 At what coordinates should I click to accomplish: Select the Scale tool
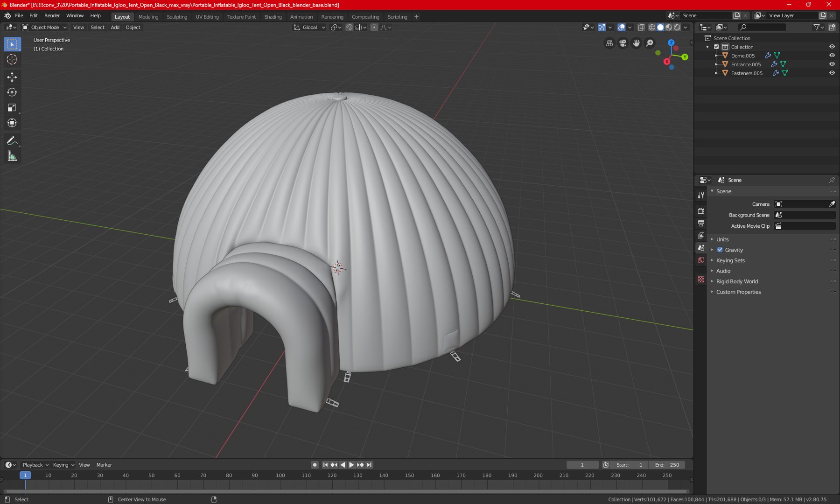(x=12, y=108)
